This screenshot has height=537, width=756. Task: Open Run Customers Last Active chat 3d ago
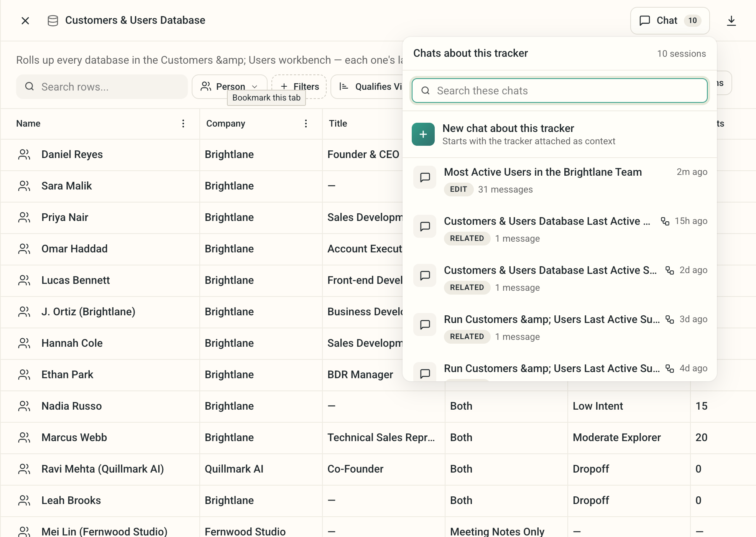(559, 328)
